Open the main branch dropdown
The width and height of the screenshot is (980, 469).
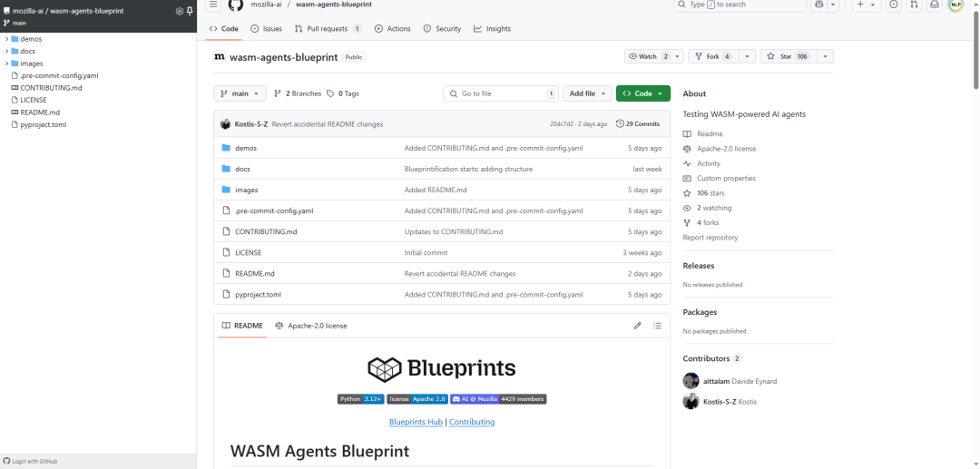tap(240, 93)
